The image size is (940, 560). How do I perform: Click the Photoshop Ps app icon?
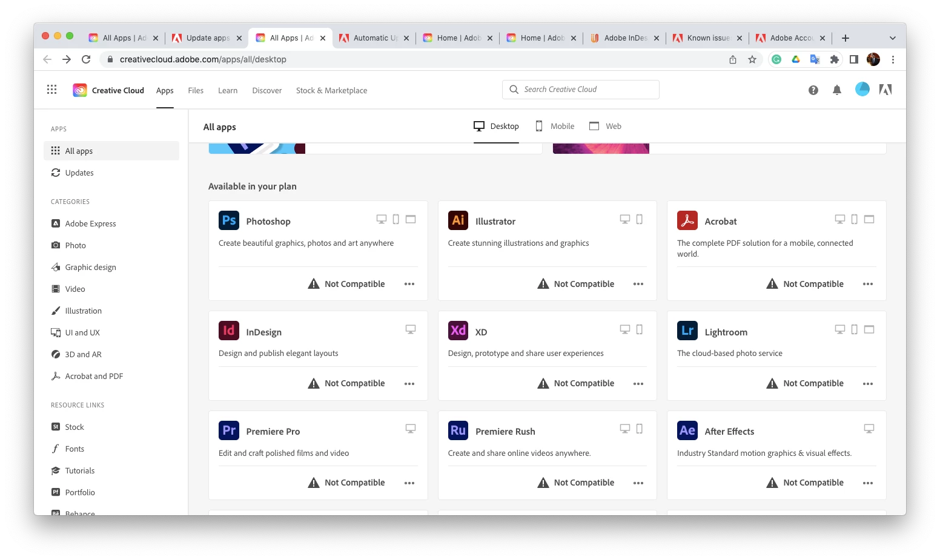click(x=229, y=220)
